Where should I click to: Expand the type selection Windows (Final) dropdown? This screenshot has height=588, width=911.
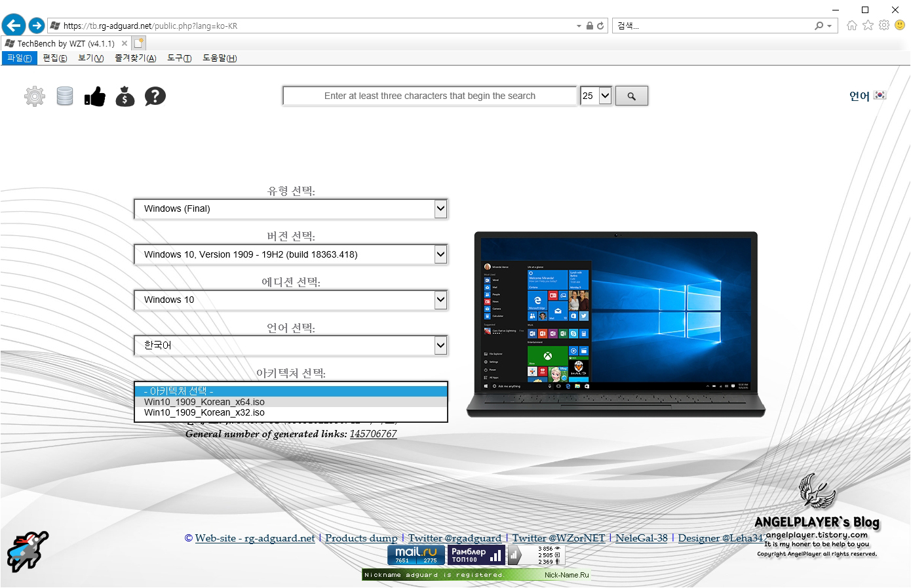click(x=440, y=208)
